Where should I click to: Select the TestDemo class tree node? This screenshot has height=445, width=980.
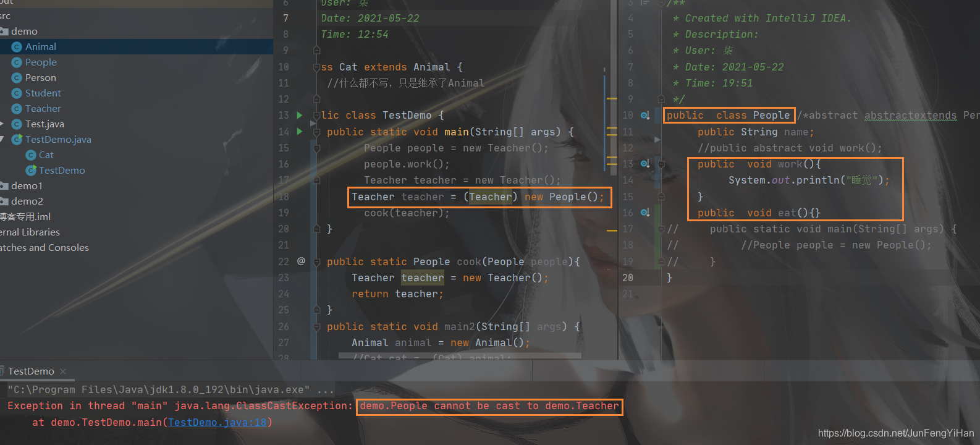pyautogui.click(x=62, y=171)
